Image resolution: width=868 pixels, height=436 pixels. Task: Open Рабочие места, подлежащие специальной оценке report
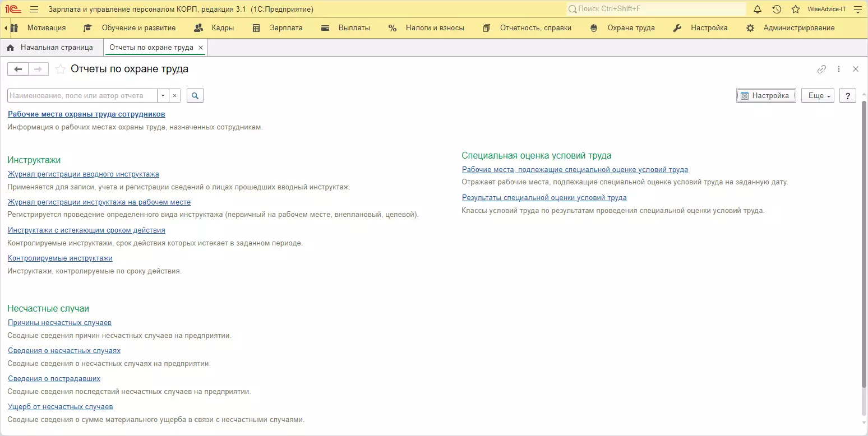(575, 169)
